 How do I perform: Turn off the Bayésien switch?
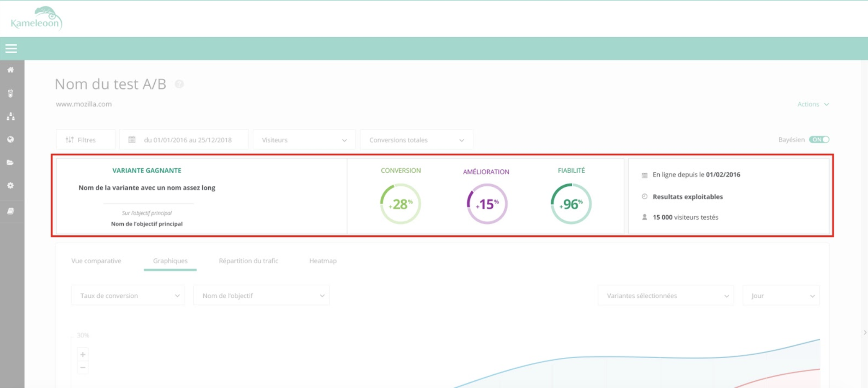(819, 140)
